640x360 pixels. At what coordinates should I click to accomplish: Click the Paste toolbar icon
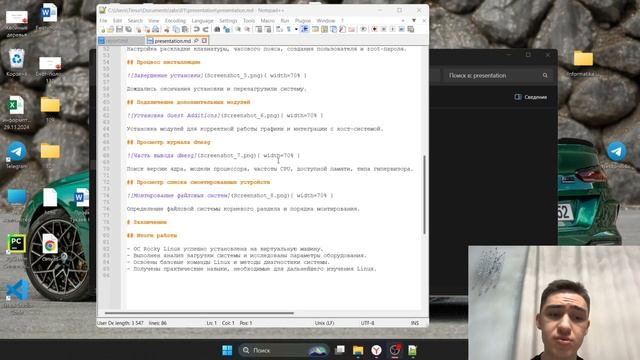point(185,29)
